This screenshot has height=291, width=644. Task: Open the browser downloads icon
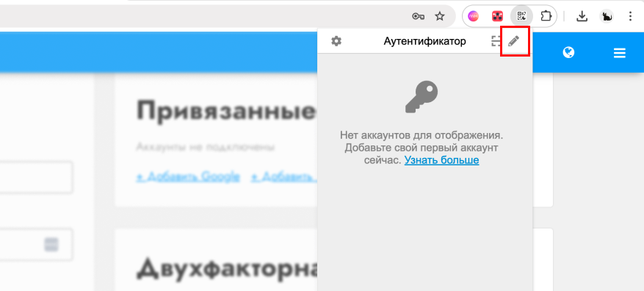(582, 16)
